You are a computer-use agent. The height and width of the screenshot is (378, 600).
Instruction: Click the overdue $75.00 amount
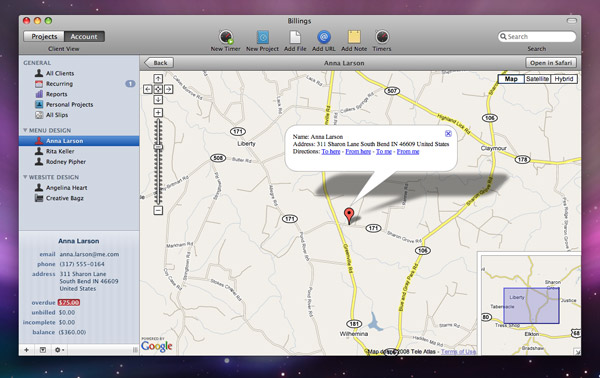69,302
